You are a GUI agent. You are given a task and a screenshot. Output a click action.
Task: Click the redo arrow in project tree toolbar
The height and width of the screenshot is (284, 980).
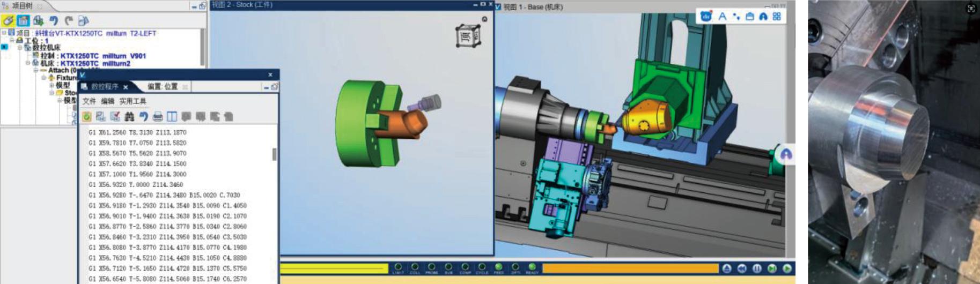pos(69,21)
